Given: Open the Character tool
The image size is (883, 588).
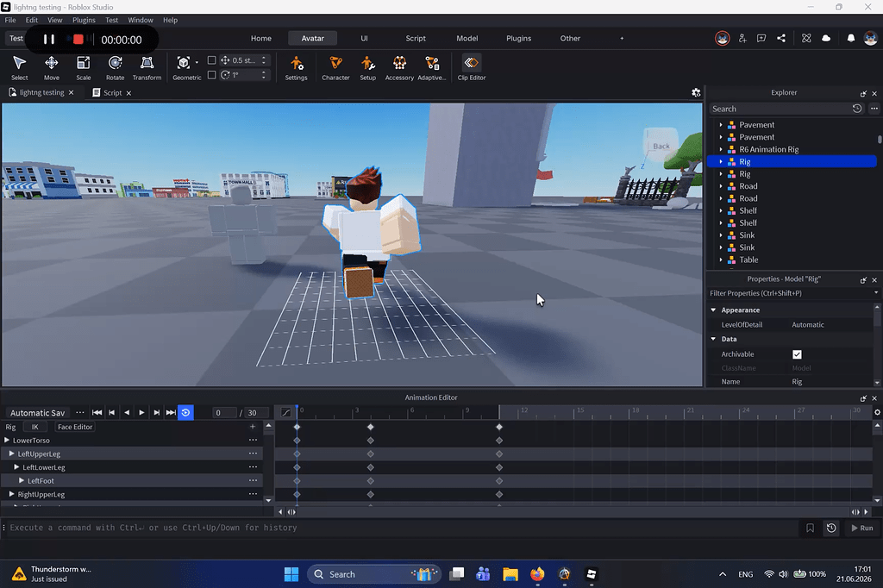Looking at the screenshot, I should pos(335,67).
